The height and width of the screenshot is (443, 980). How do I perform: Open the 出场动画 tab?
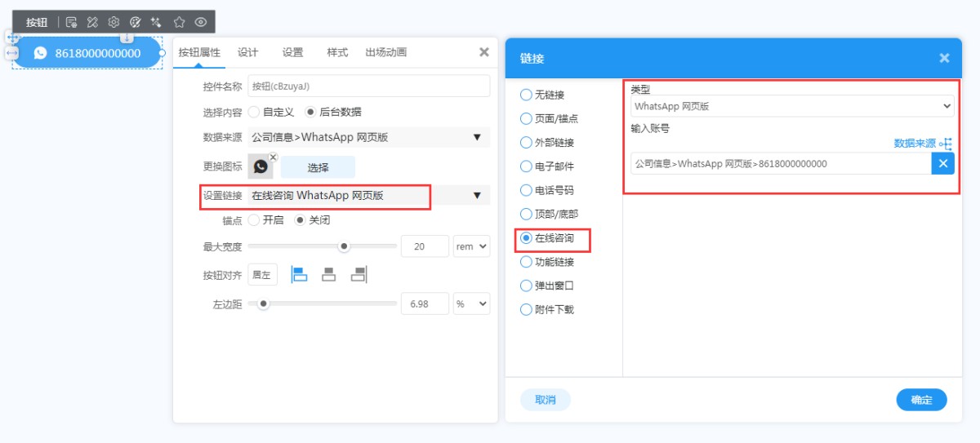point(385,52)
